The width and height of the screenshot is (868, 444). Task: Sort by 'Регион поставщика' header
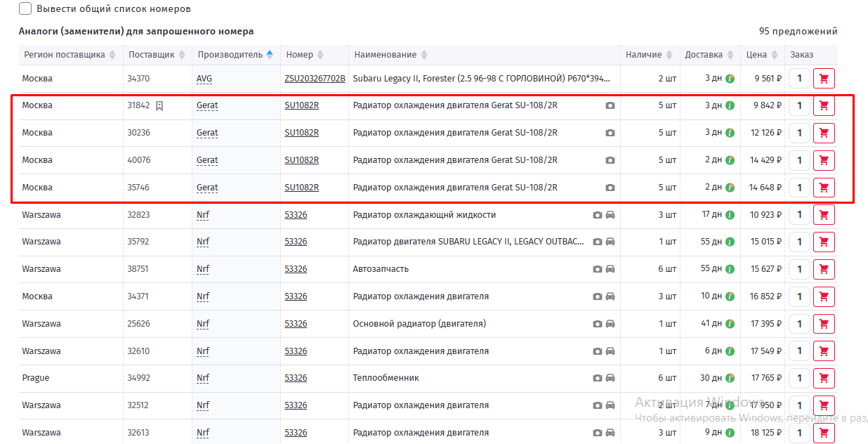(65, 55)
